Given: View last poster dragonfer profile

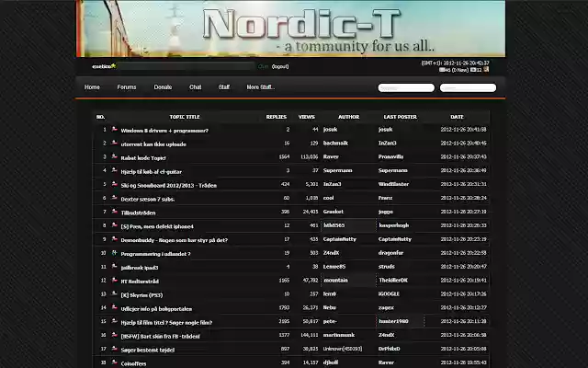Looking at the screenshot, I should tap(390, 253).
